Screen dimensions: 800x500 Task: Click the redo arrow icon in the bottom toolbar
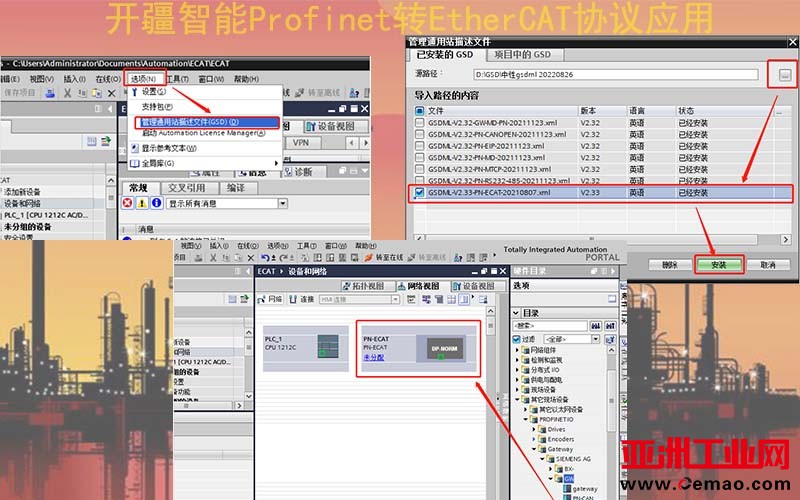tap(284, 258)
